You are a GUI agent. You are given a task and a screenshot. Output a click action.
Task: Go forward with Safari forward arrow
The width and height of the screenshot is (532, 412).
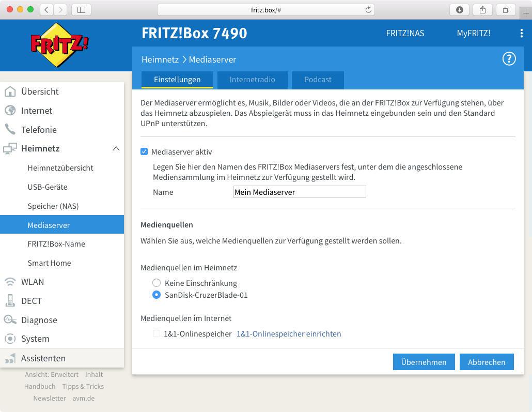pyautogui.click(x=60, y=10)
